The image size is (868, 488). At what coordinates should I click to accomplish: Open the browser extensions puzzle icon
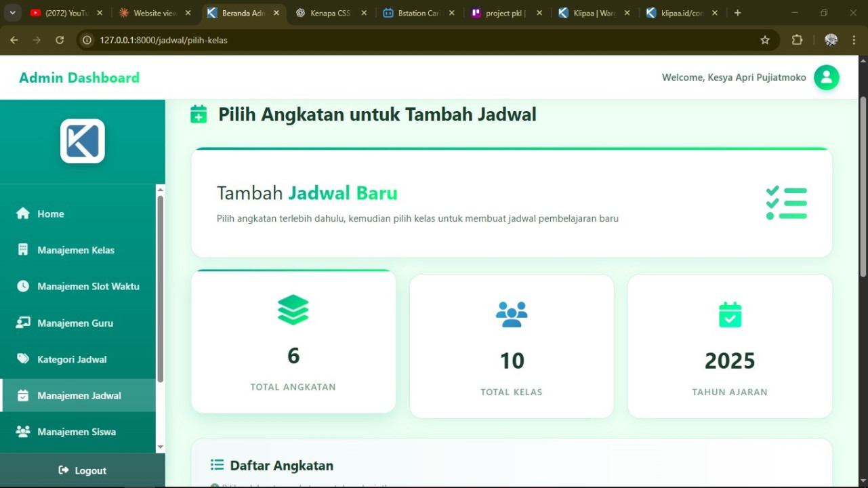[x=797, y=40]
